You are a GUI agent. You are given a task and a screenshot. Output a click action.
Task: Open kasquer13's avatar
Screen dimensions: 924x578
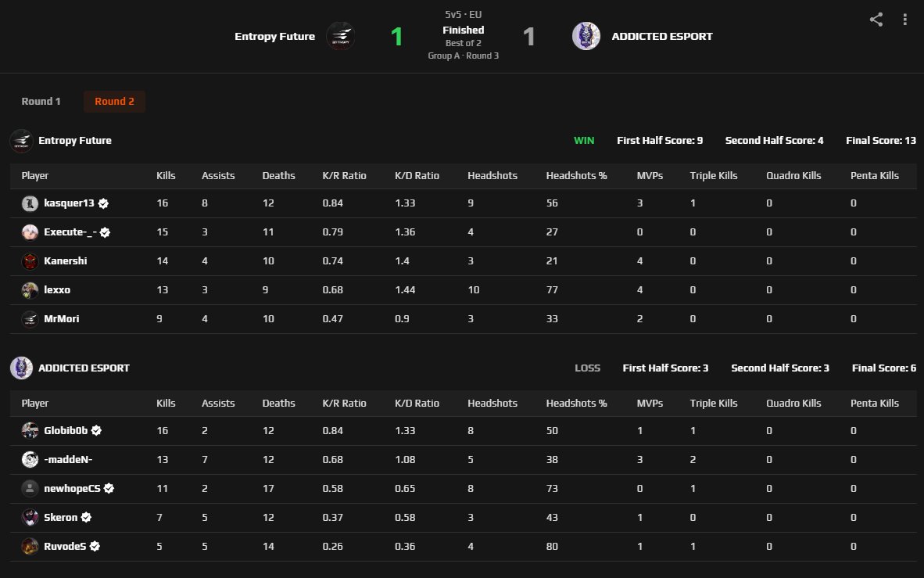[x=30, y=203]
